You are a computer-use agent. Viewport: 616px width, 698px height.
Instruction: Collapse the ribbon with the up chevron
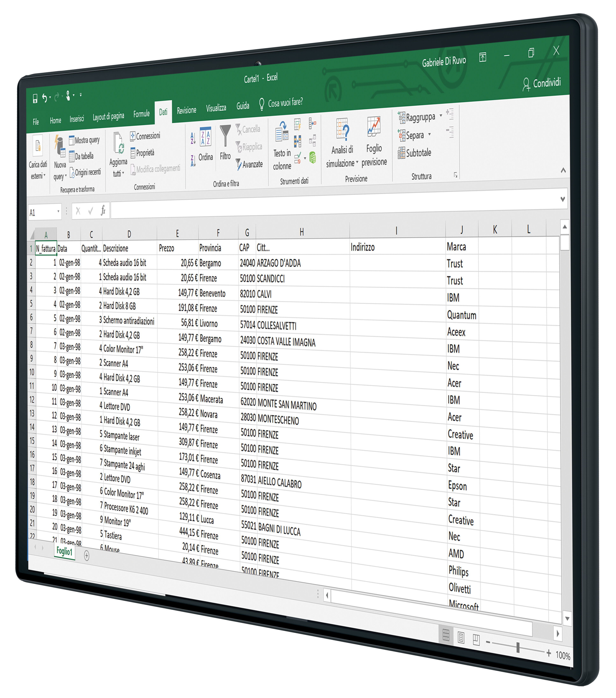563,170
